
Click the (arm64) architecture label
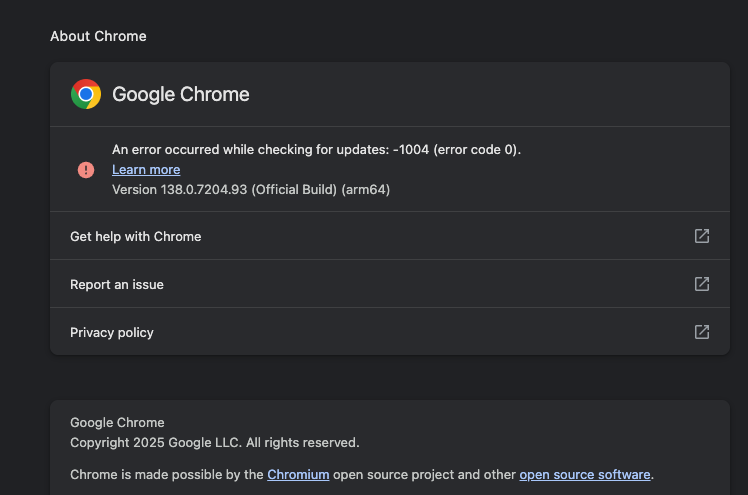click(x=366, y=190)
